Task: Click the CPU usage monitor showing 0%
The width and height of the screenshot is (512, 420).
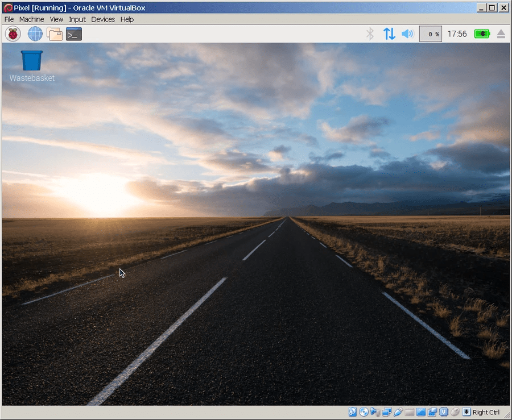Action: tap(431, 34)
